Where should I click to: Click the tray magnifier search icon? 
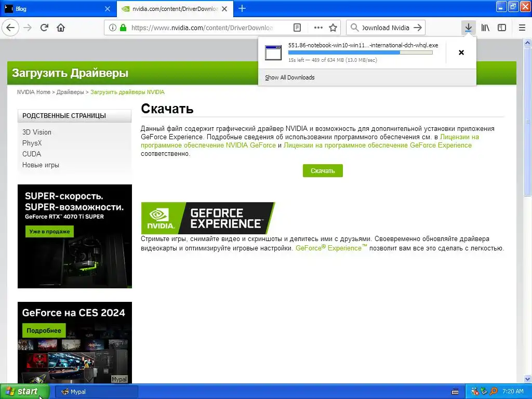pos(494,392)
